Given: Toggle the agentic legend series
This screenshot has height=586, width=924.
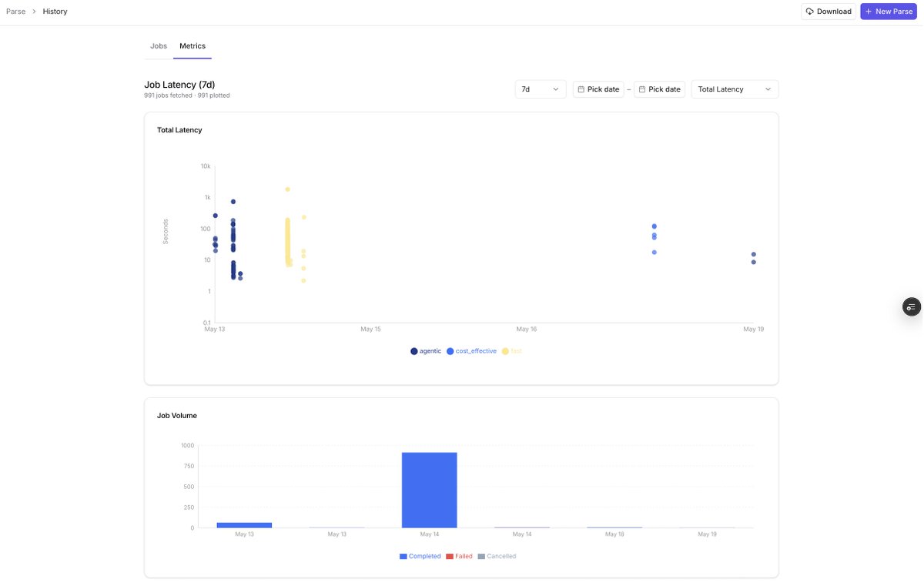Looking at the screenshot, I should click(x=426, y=351).
